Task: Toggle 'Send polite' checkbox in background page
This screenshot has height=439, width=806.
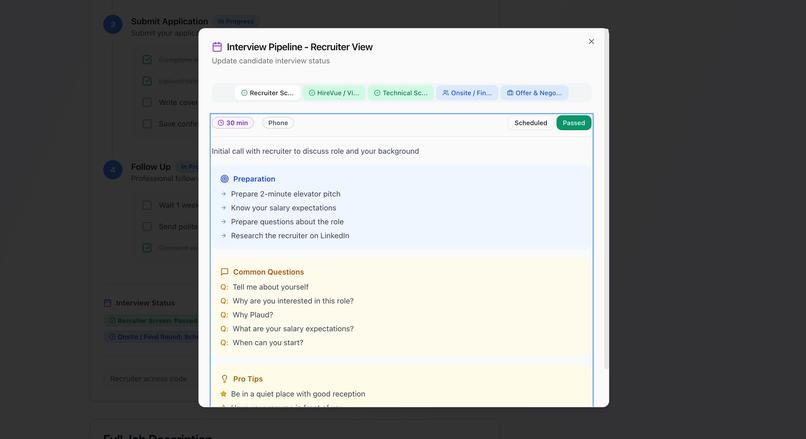Action: point(147,227)
